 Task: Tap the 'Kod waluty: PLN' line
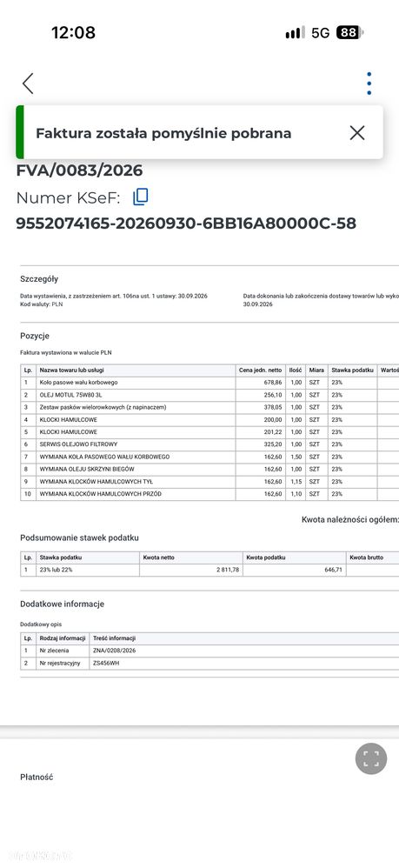tap(42, 304)
